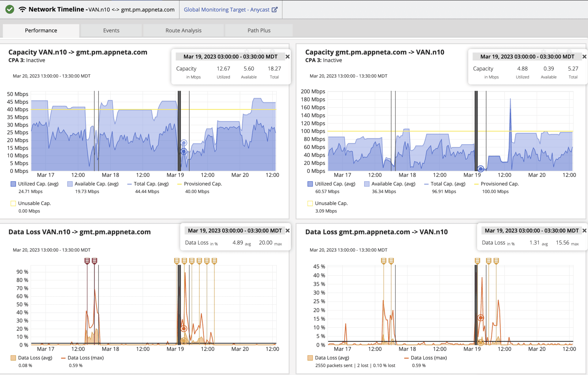Close the inbound Capacity tooltip popup
This screenshot has height=375, width=588.
click(x=584, y=57)
